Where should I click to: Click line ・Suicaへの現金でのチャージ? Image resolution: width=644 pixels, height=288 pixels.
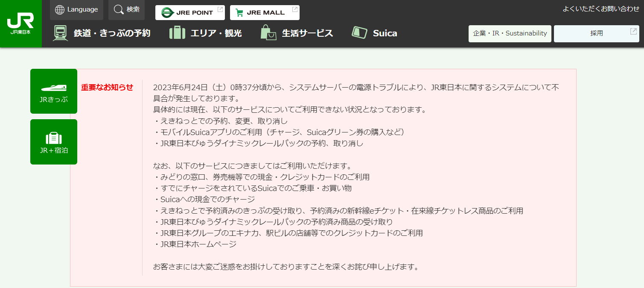point(204,199)
